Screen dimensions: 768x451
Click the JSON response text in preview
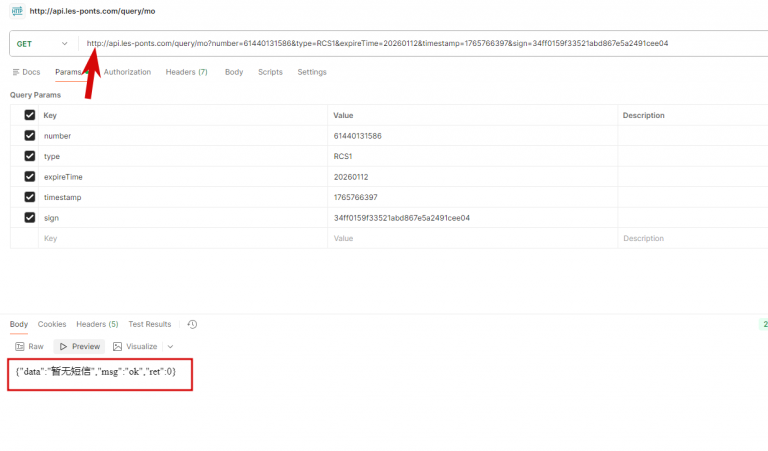click(x=96, y=372)
